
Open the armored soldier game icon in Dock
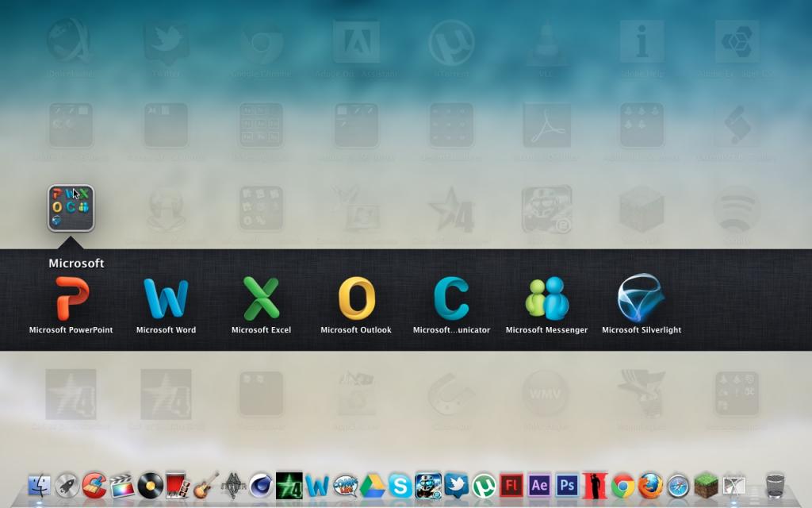[x=428, y=486]
